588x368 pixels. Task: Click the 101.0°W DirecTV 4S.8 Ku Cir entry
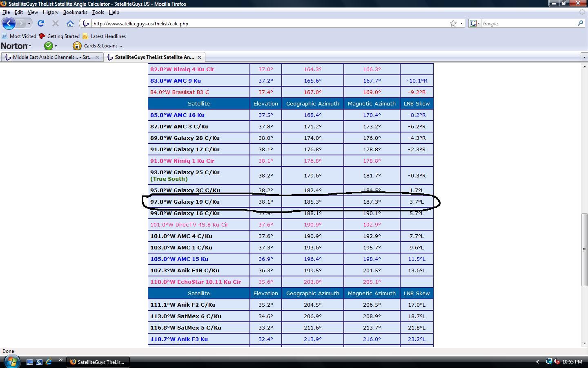click(189, 224)
